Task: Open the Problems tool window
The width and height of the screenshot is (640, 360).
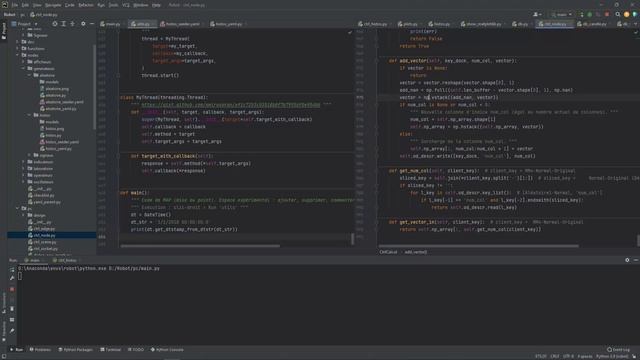Action: 40,350
